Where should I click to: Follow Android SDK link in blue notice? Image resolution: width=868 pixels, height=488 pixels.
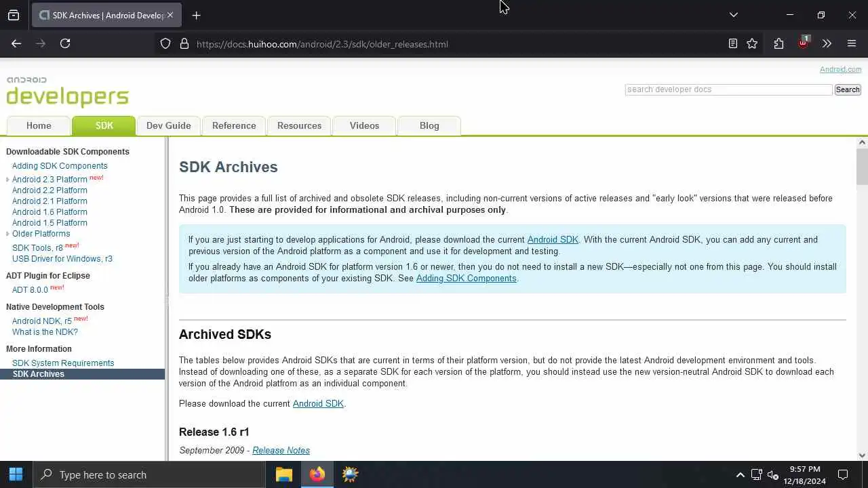pyautogui.click(x=553, y=240)
